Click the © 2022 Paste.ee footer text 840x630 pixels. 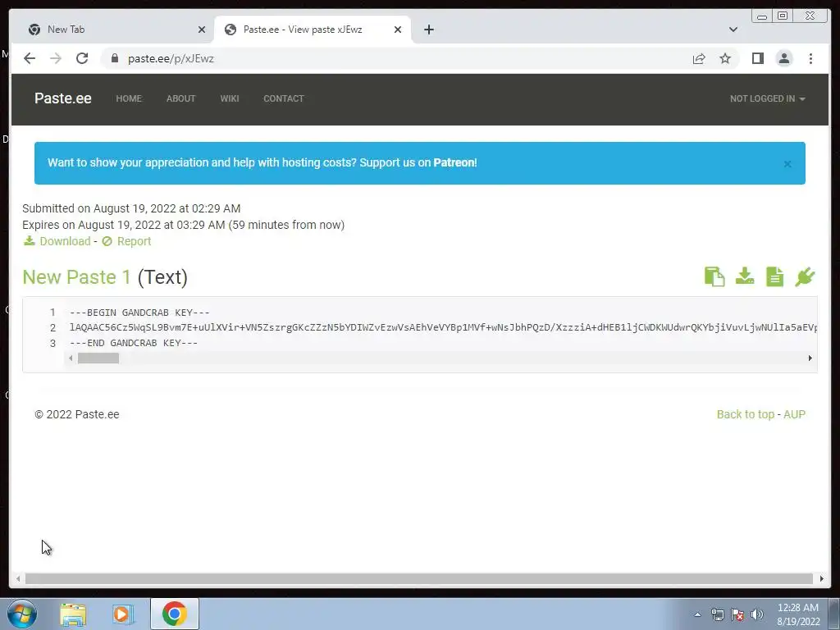coord(77,414)
